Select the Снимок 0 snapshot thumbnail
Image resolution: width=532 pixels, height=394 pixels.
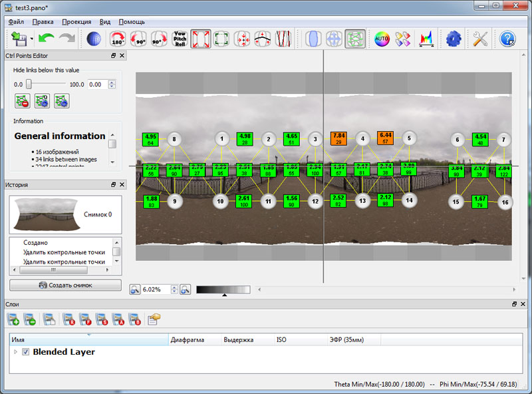point(47,214)
